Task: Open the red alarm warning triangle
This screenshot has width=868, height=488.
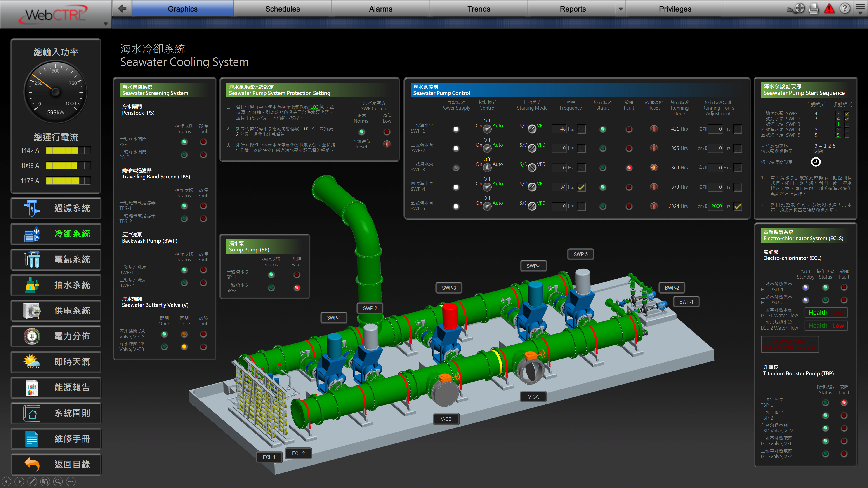Action: tap(829, 8)
